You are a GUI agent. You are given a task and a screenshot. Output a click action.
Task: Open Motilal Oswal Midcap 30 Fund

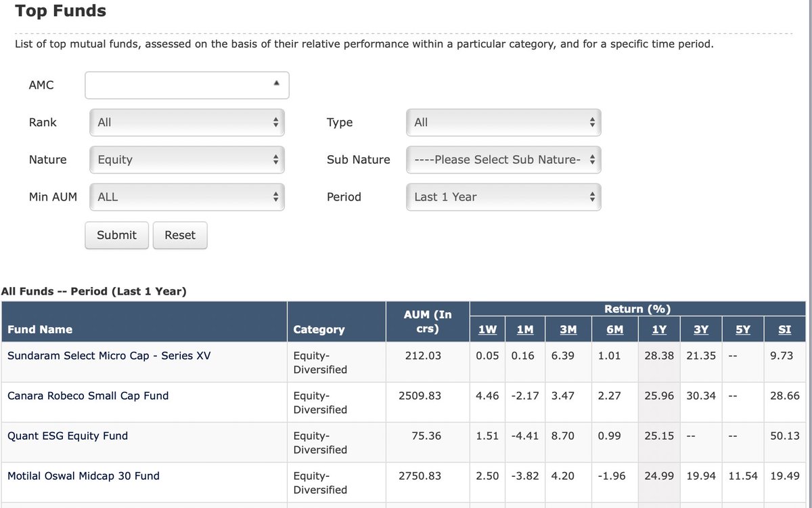click(x=83, y=476)
